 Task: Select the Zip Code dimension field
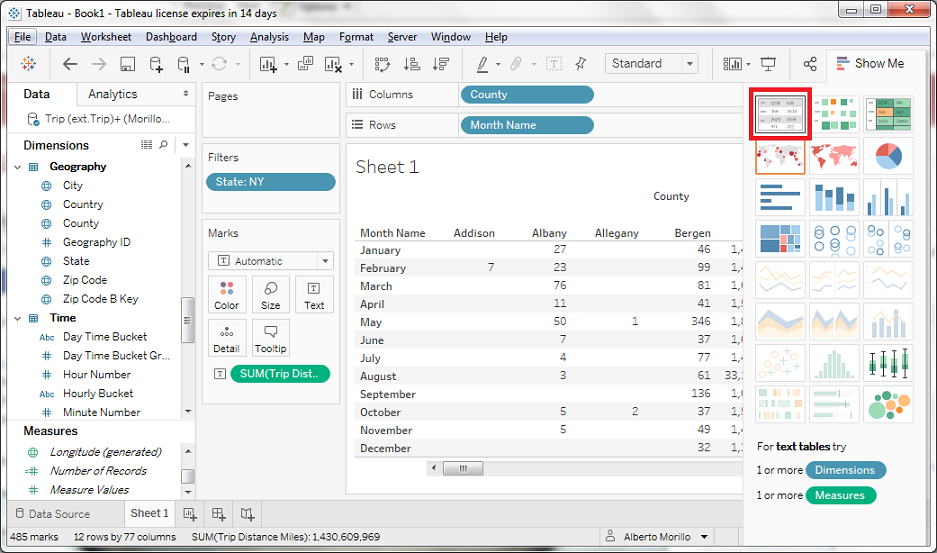pos(84,280)
